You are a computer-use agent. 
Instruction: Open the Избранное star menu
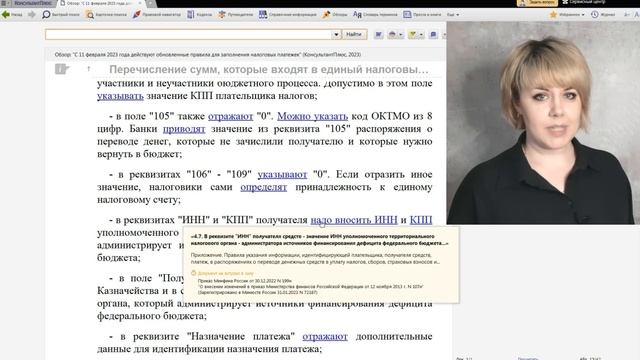[567, 14]
